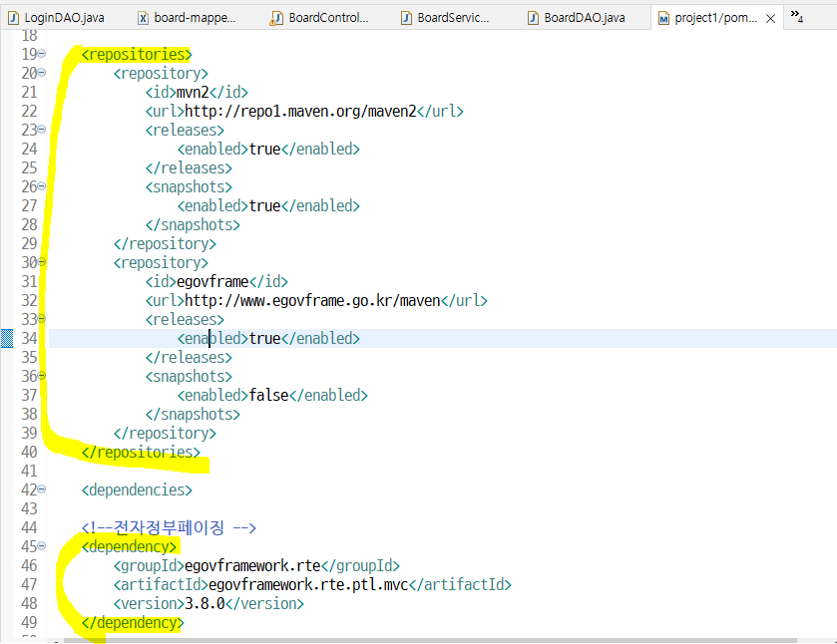Click the horizontal scrollbar at editor bottom
837x644 pixels.
tap(430, 641)
